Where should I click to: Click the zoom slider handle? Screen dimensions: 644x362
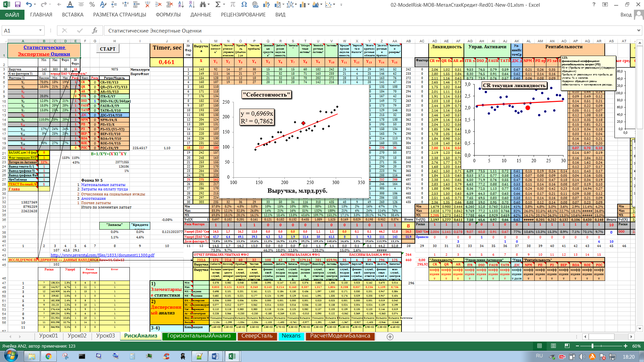point(592,346)
